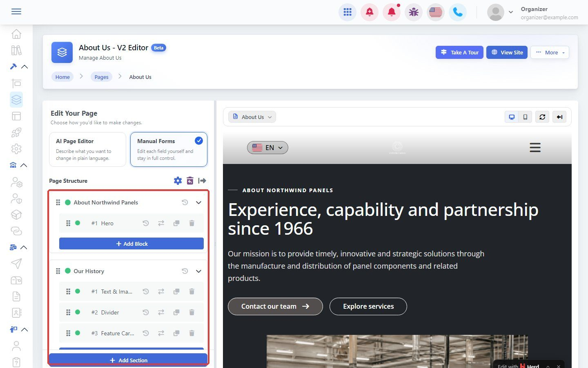Screen dimensions: 588x368
Task: Click the page structure trash restore icon
Action: click(190, 181)
